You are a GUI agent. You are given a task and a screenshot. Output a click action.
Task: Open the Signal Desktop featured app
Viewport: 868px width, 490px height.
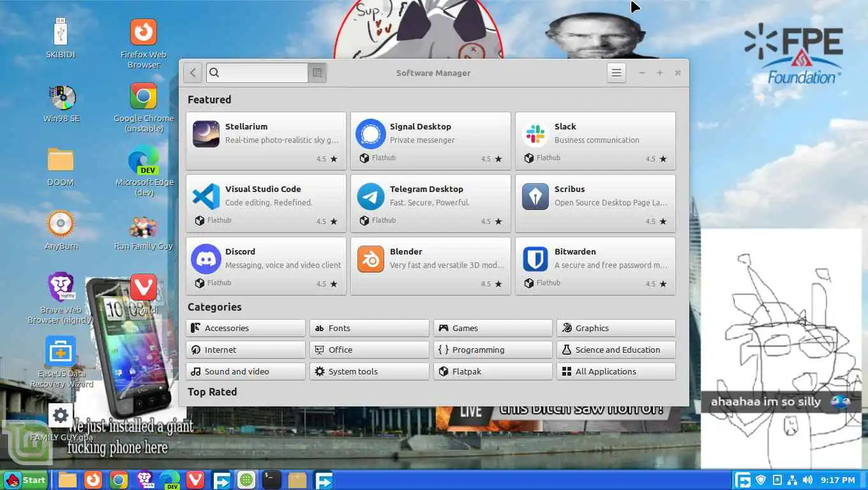tap(431, 141)
